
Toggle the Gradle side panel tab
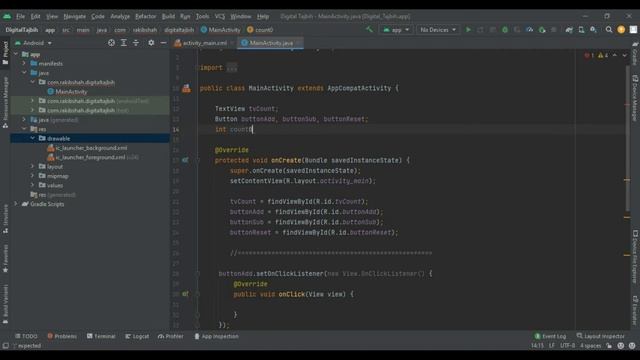click(x=635, y=53)
